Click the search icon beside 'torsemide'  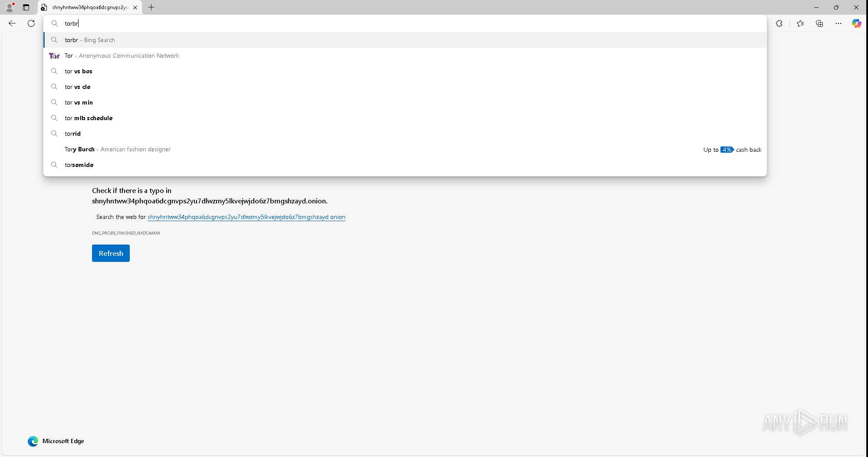[54, 165]
